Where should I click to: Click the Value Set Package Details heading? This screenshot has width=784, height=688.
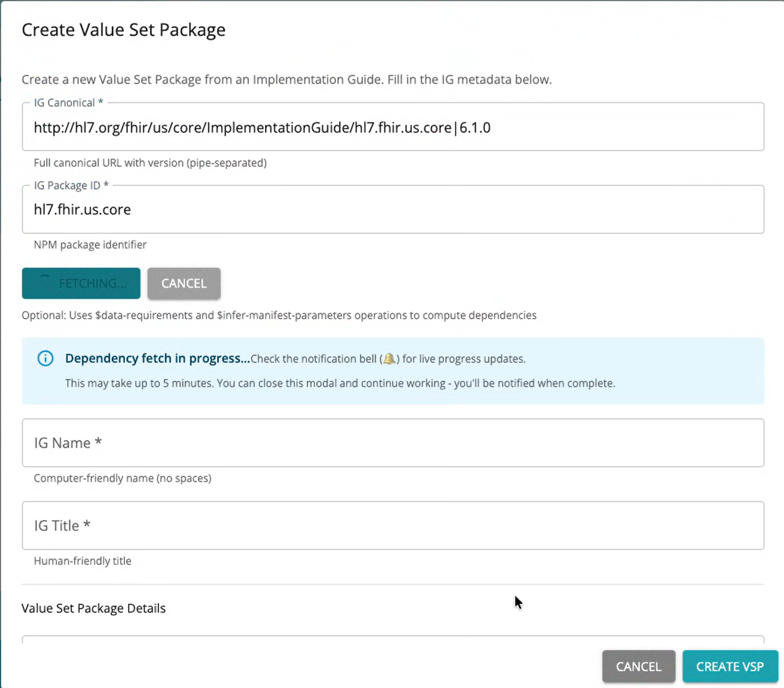[93, 608]
